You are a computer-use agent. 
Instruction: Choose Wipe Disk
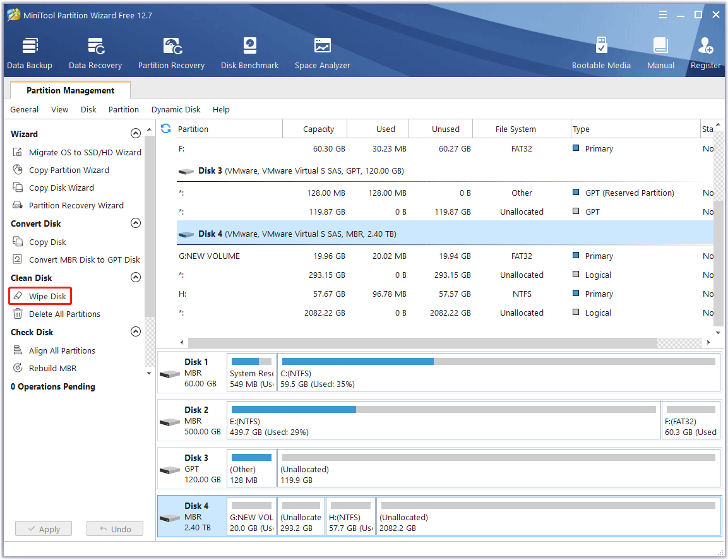[x=40, y=296]
